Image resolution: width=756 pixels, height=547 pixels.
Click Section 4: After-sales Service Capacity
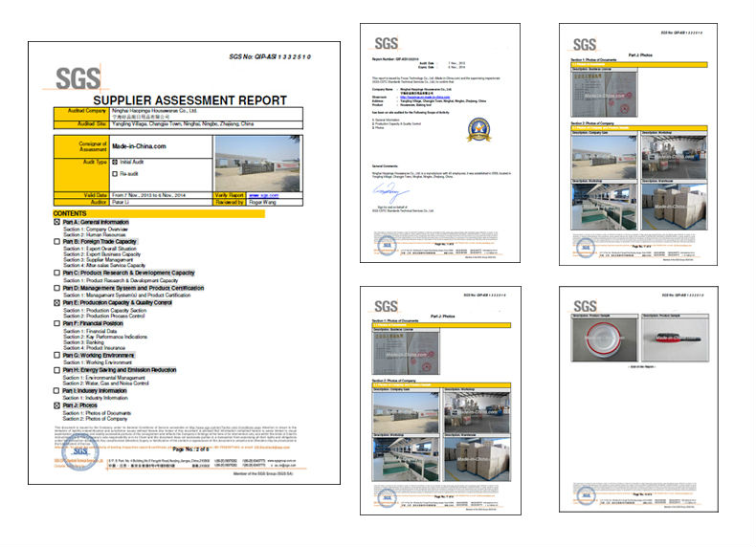104,266
